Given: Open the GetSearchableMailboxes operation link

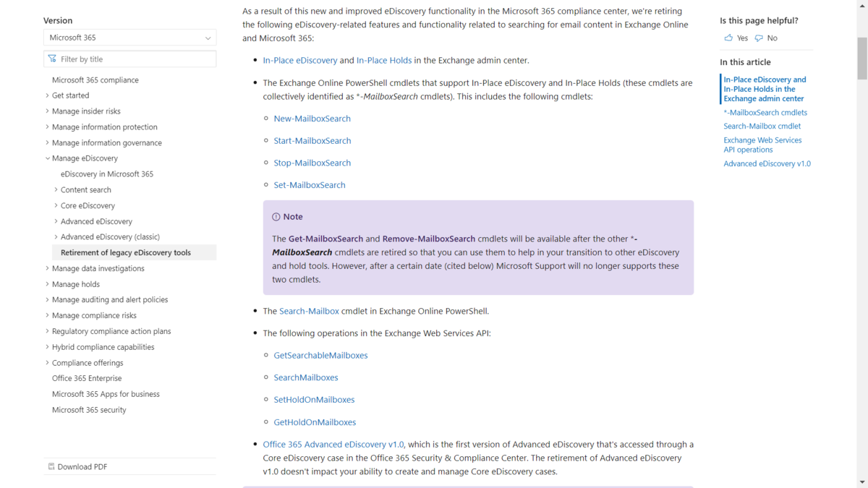Looking at the screenshot, I should point(320,355).
